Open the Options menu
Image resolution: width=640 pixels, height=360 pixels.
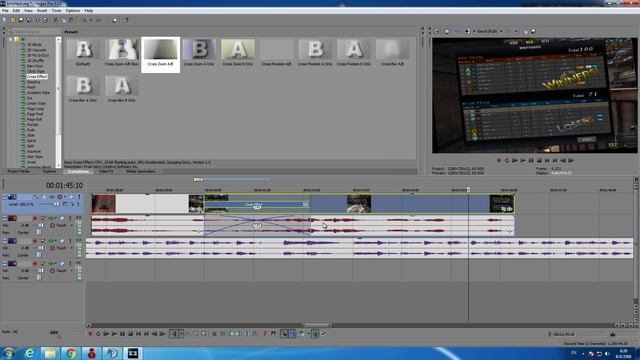pyautogui.click(x=73, y=11)
